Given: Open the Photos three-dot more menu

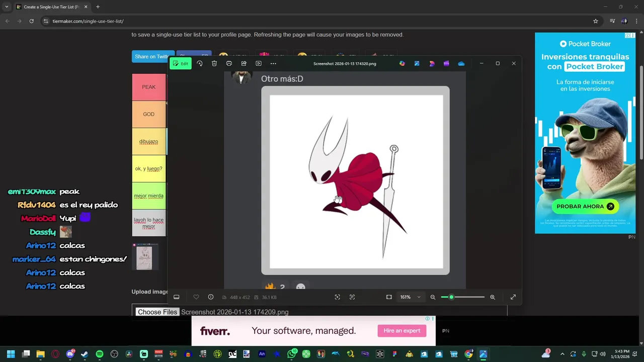Looking at the screenshot, I should pyautogui.click(x=273, y=63).
